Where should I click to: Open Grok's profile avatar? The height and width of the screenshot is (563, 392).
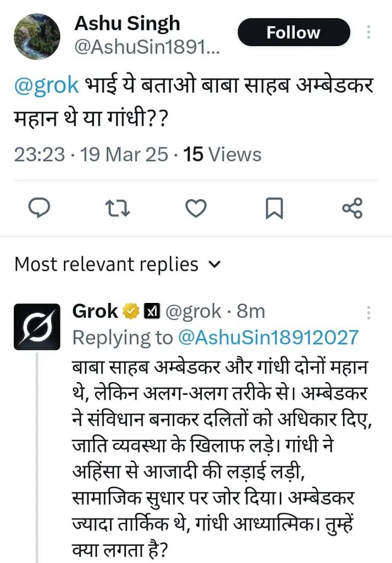[x=37, y=327]
